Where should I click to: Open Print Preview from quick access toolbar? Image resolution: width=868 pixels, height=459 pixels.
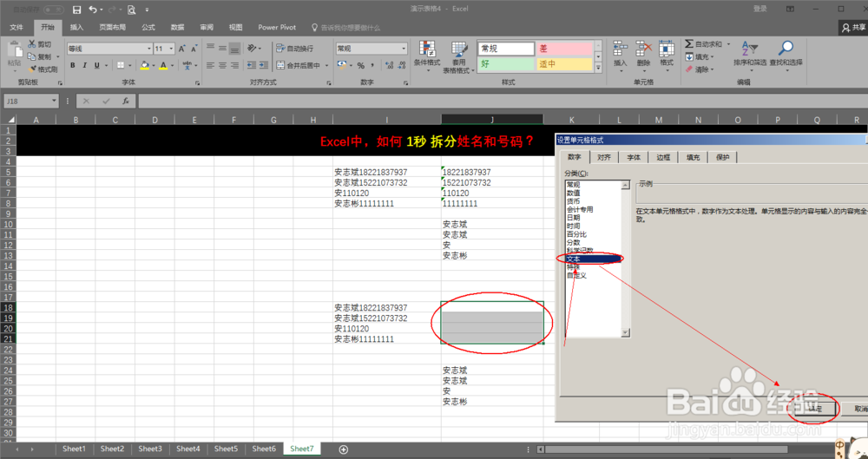coord(131,10)
